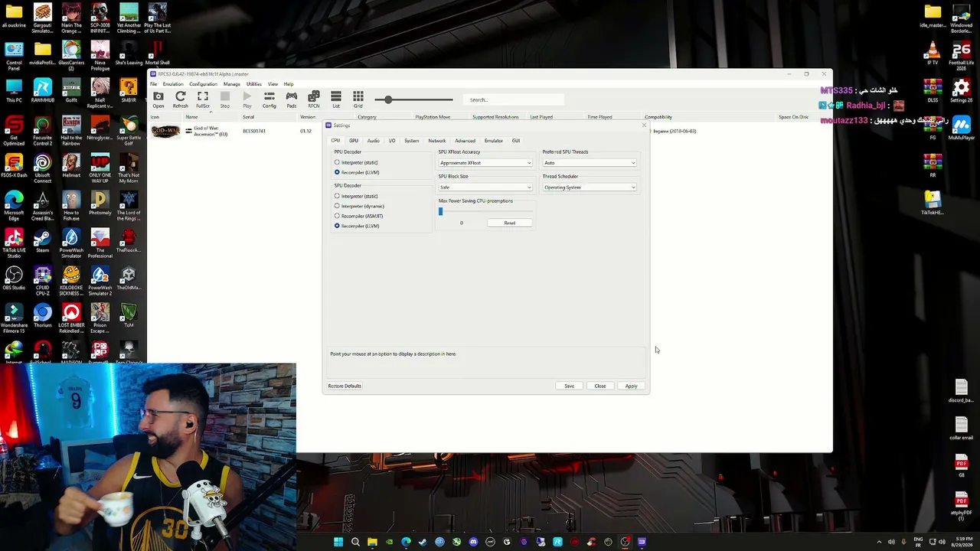
Task: Select the Thorium browser desktop icon
Action: pos(43,315)
